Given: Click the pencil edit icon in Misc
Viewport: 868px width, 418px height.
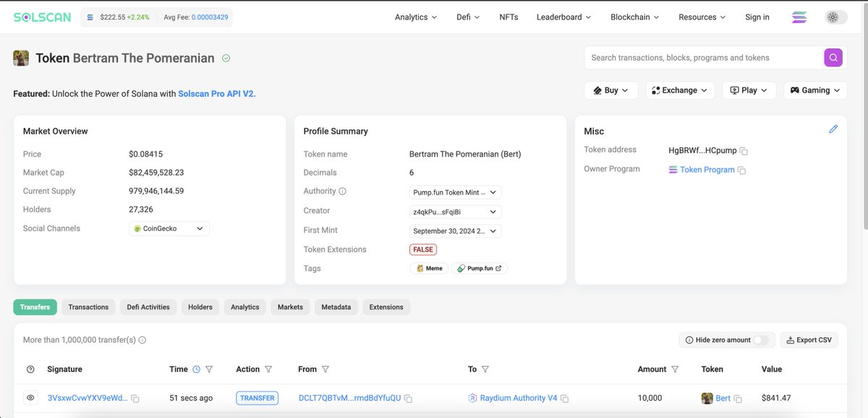Looking at the screenshot, I should tap(833, 129).
